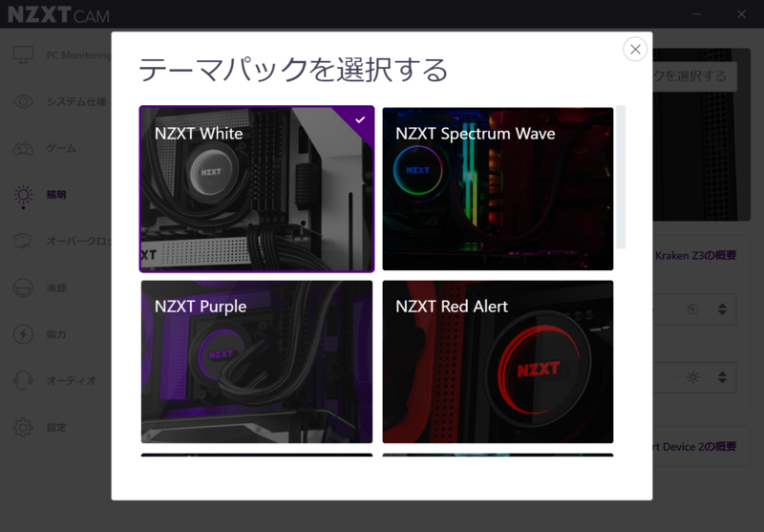Close the theme pack selection dialog
Screen dimensions: 764x532
[635, 50]
